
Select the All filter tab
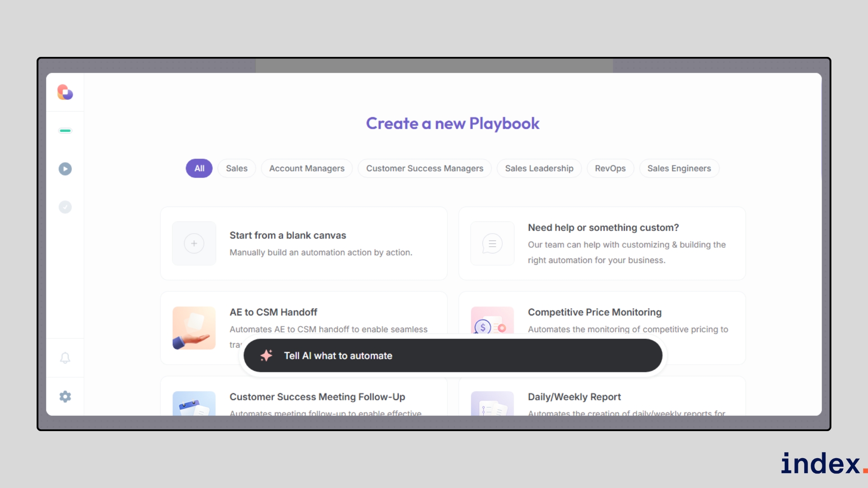tap(199, 169)
